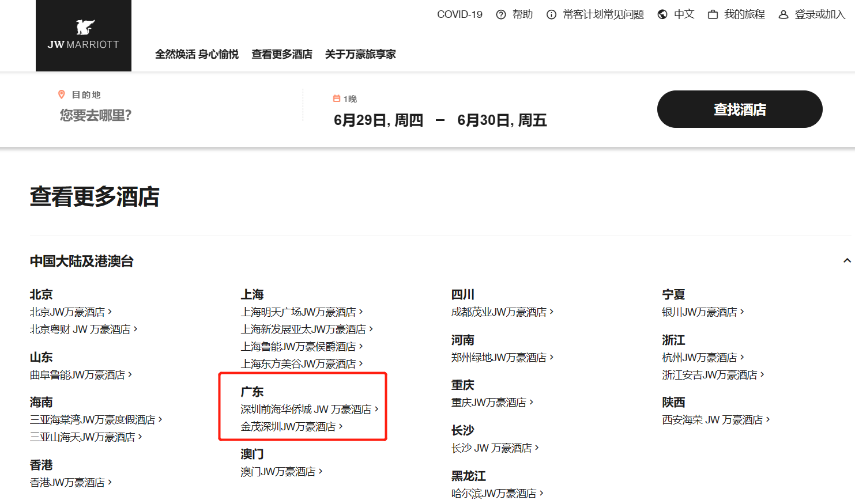Open 常客计划常见问题 link
This screenshot has width=855, height=504.
tap(603, 14)
